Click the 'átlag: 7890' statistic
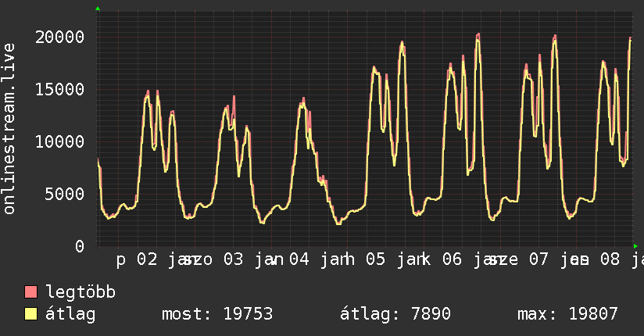The width and height of the screenshot is (644, 336). tap(395, 314)
